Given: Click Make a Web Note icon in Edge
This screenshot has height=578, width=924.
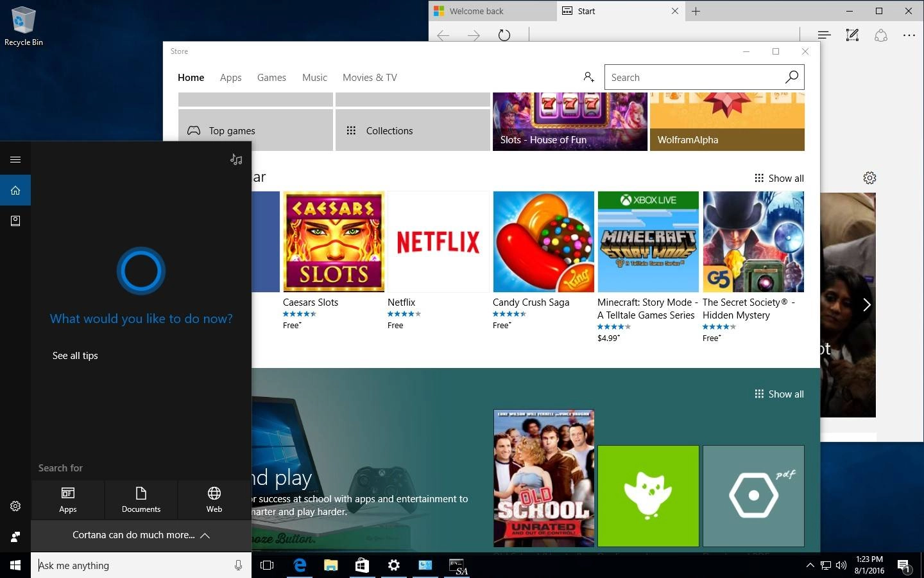Looking at the screenshot, I should click(x=852, y=35).
